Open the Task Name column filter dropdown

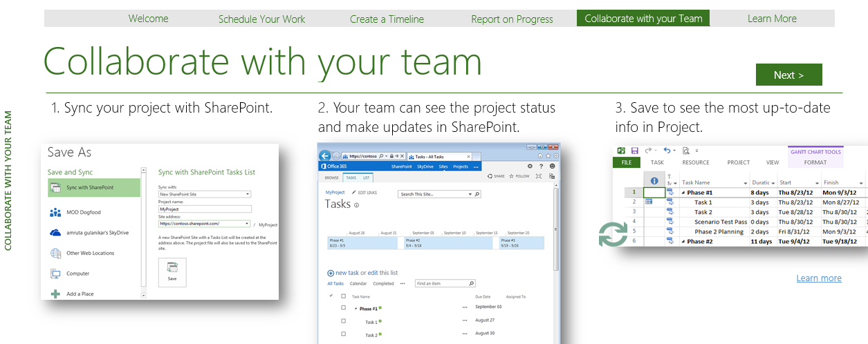pyautogui.click(x=746, y=183)
